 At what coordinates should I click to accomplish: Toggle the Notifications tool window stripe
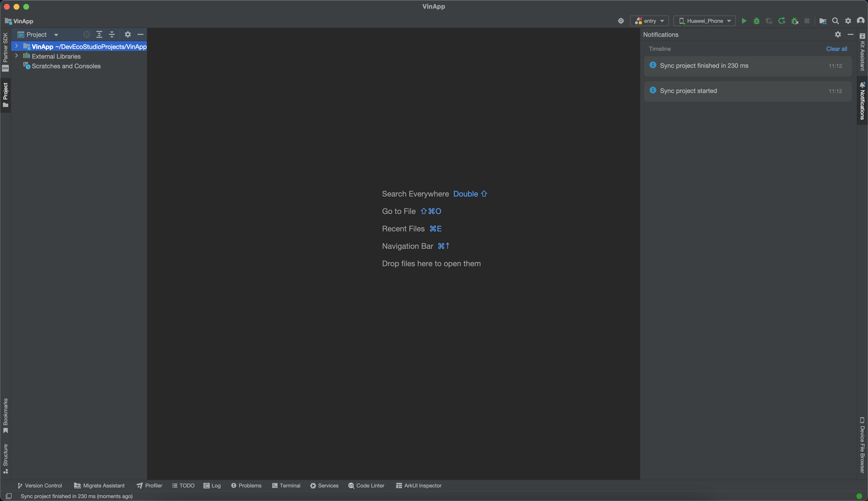862,101
